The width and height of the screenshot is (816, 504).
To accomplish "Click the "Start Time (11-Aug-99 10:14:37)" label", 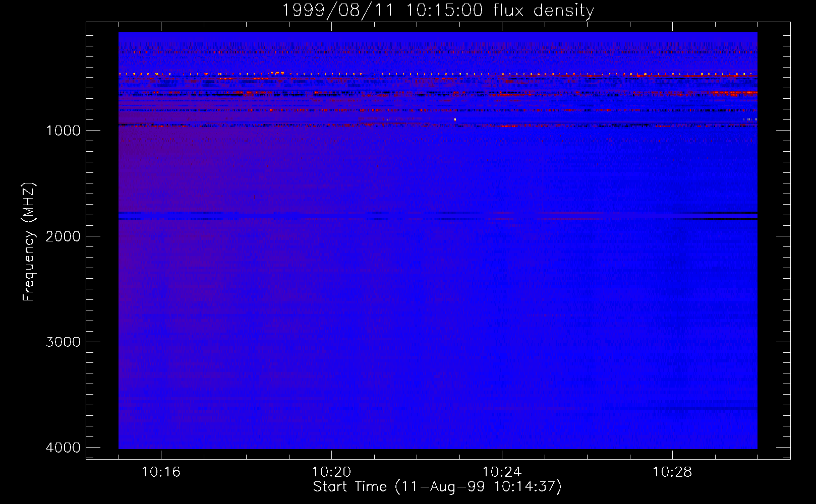I will click(x=437, y=487).
